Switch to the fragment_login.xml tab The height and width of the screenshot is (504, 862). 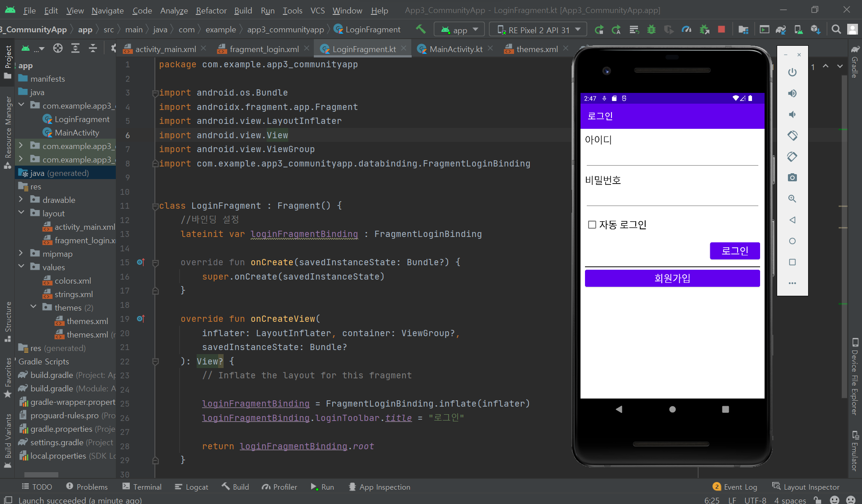tap(264, 49)
